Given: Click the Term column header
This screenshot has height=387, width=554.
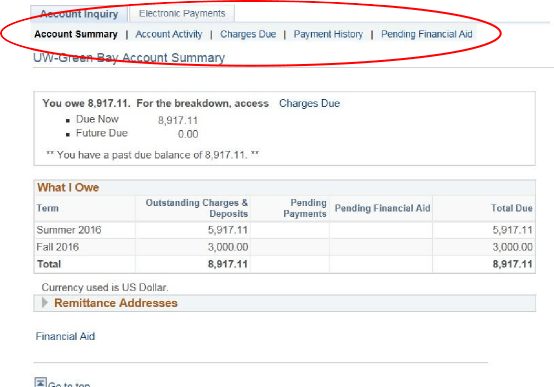Looking at the screenshot, I should [x=48, y=208].
